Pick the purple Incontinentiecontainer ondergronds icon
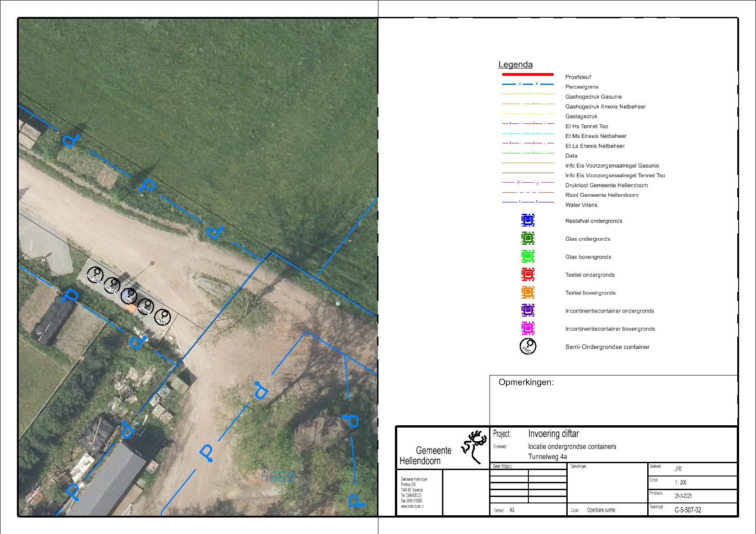The width and height of the screenshot is (756, 534). point(527,311)
